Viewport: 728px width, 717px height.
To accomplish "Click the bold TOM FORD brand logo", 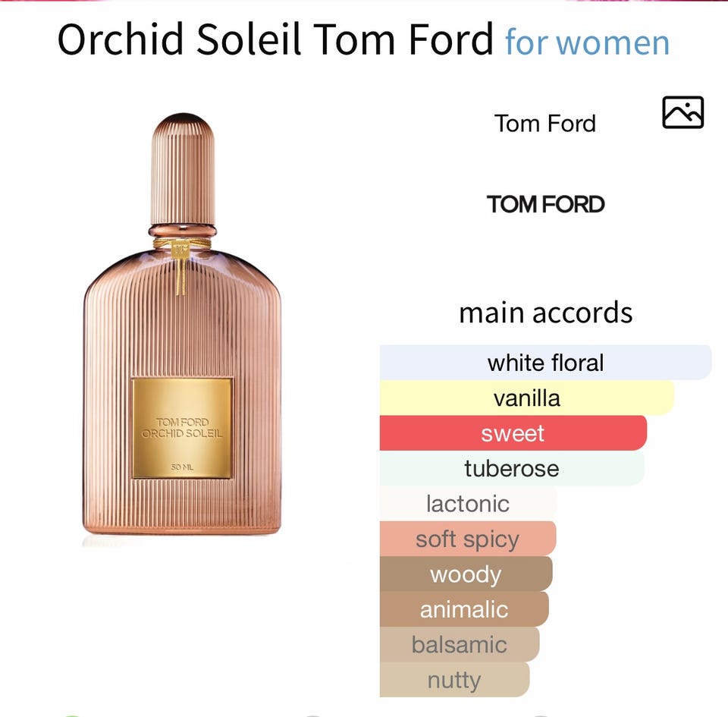I will pyautogui.click(x=545, y=204).
